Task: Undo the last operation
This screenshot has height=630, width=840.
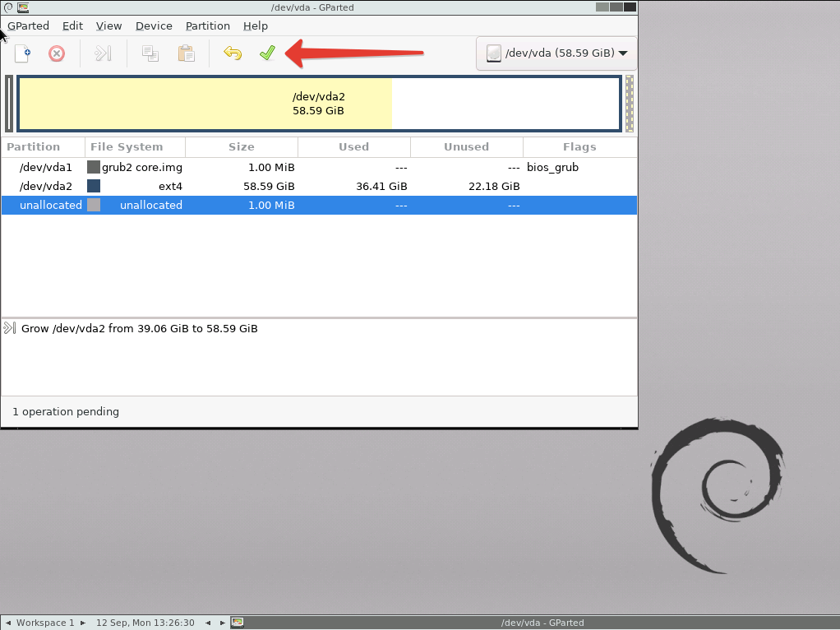Action: [233, 53]
